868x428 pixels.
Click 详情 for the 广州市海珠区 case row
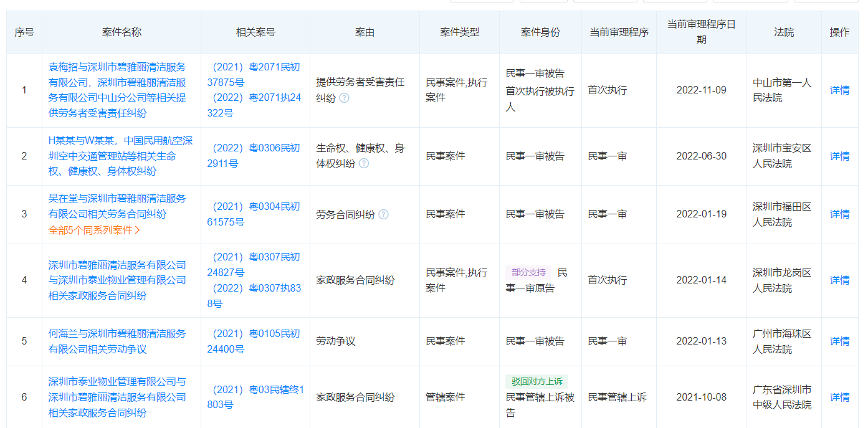(840, 341)
